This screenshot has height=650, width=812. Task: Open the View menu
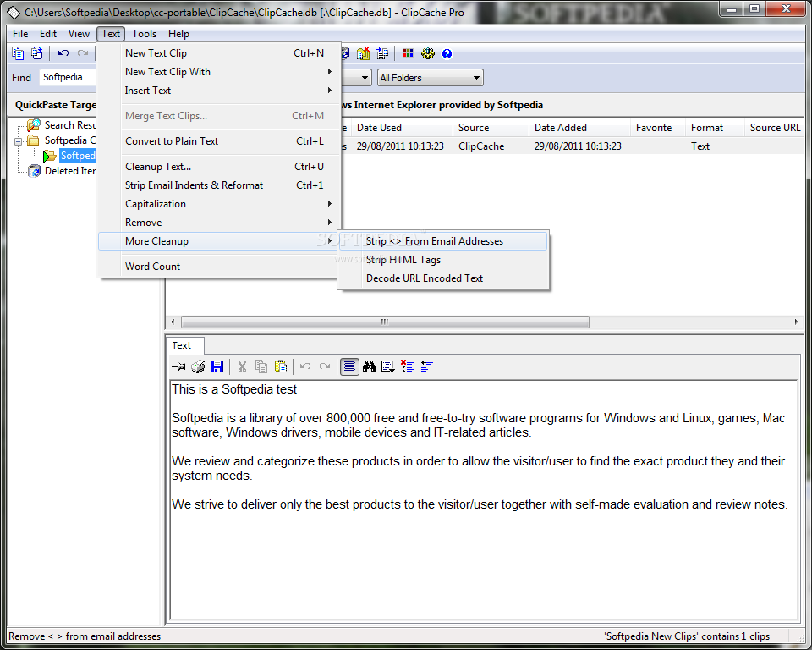point(79,34)
